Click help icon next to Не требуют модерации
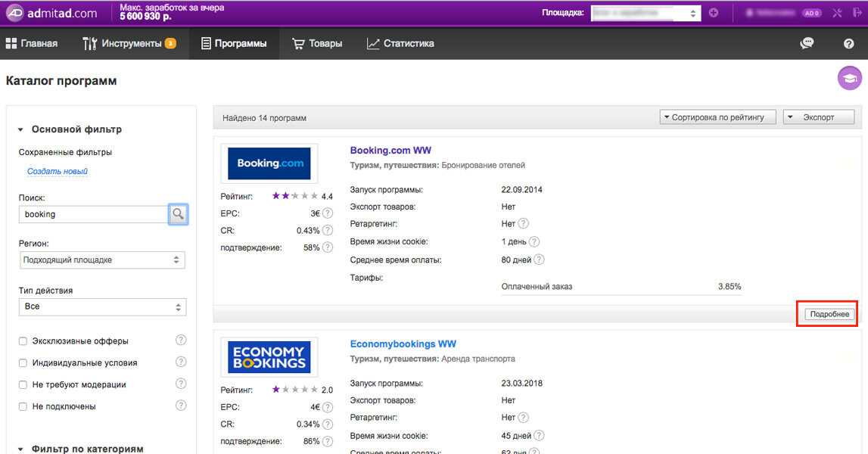The image size is (868, 454). tap(181, 383)
